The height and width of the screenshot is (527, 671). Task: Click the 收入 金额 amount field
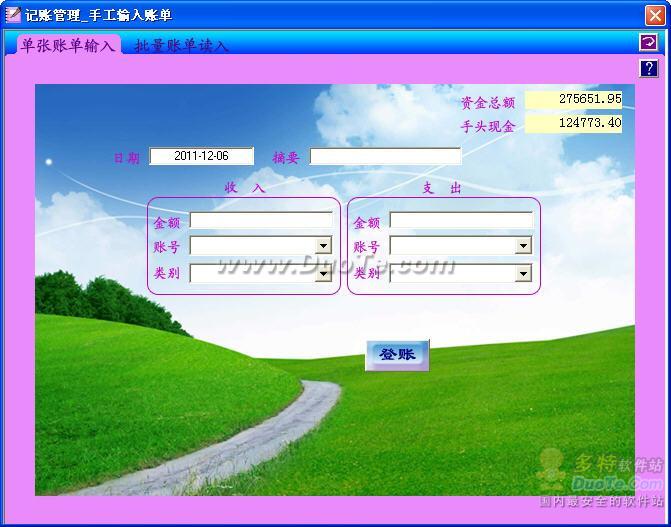click(x=261, y=220)
